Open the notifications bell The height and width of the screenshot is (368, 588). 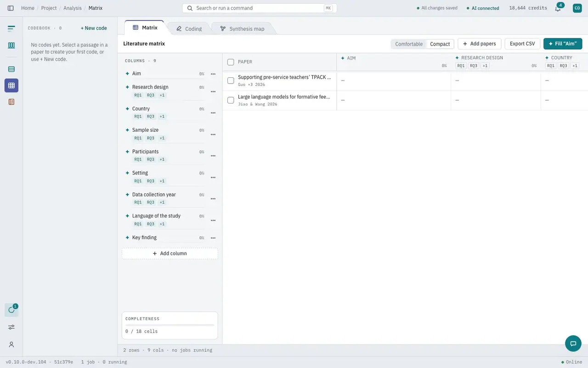point(558,8)
